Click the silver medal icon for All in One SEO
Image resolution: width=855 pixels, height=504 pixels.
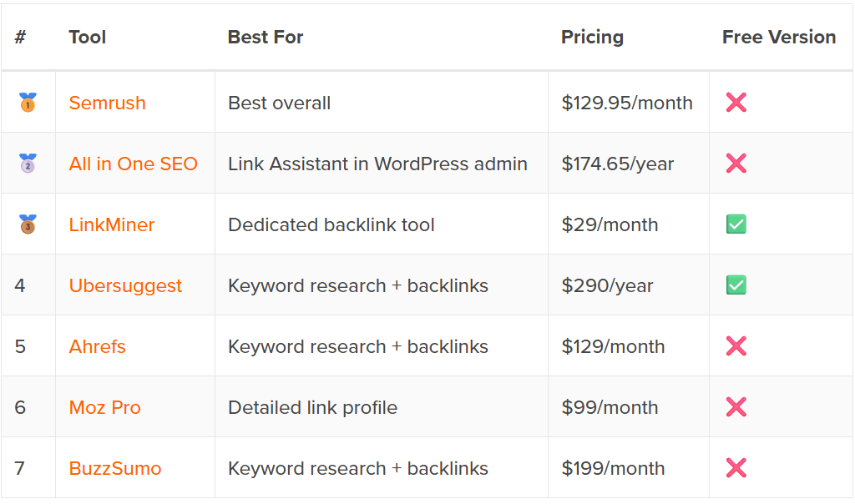tap(28, 164)
